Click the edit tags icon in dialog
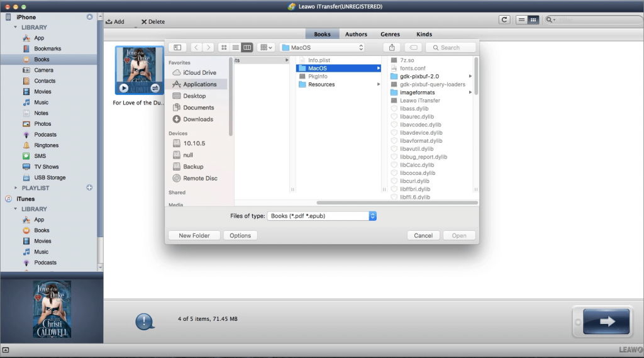The height and width of the screenshot is (358, 644). 414,48
